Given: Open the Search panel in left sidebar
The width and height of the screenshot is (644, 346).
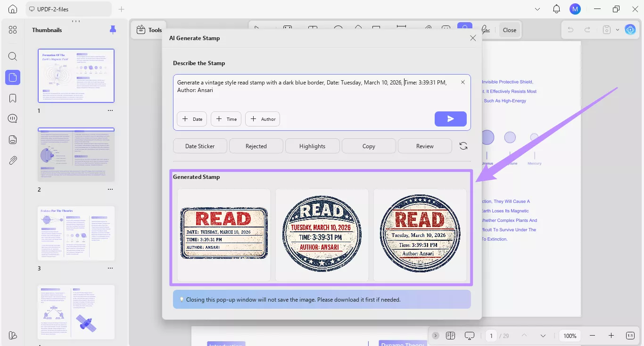Looking at the screenshot, I should point(13,57).
